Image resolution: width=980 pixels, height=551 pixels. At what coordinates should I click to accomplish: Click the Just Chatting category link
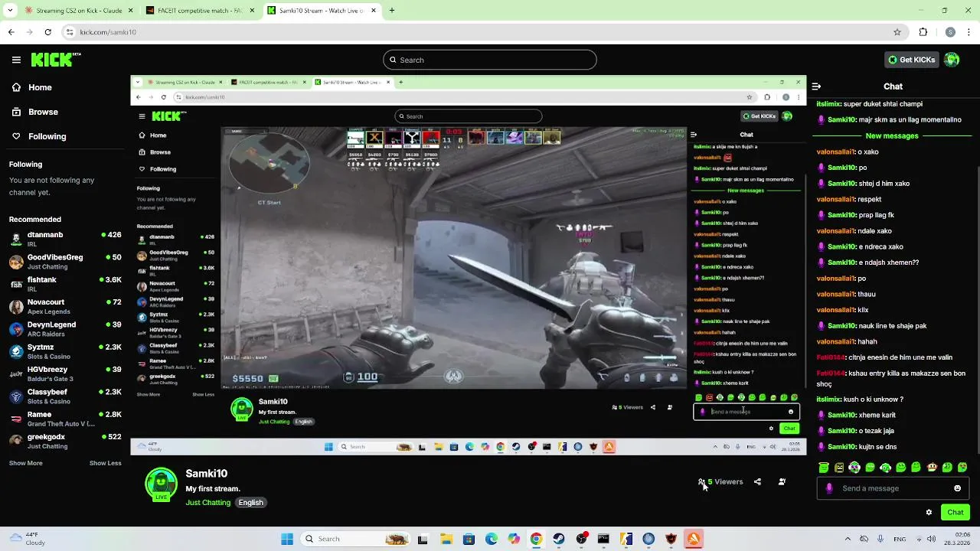point(207,503)
